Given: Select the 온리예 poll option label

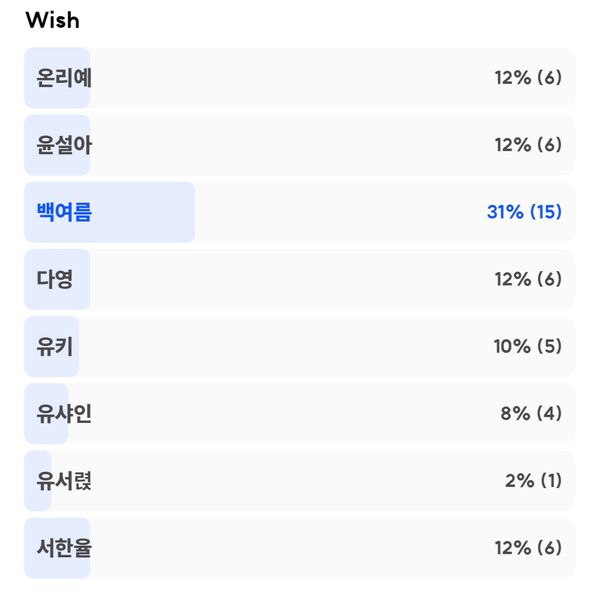Looking at the screenshot, I should (64, 78).
